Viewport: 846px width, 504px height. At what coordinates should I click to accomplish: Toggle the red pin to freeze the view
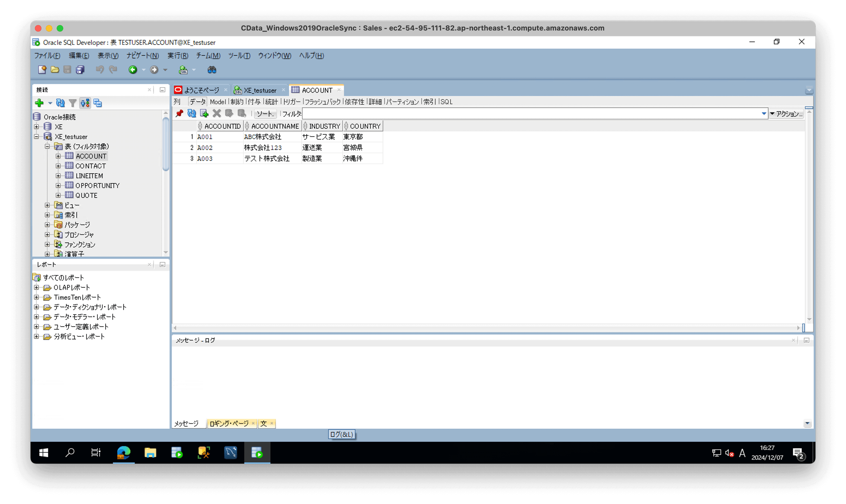[179, 113]
